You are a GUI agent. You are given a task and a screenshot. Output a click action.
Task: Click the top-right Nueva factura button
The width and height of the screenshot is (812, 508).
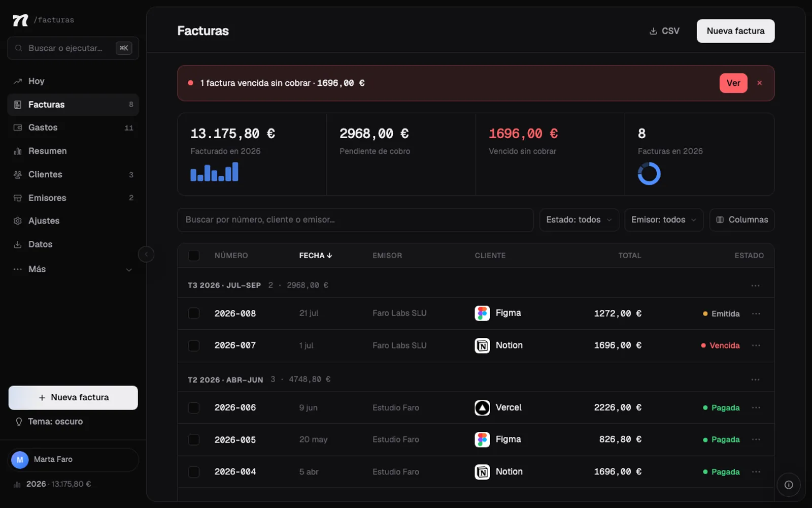pos(735,31)
